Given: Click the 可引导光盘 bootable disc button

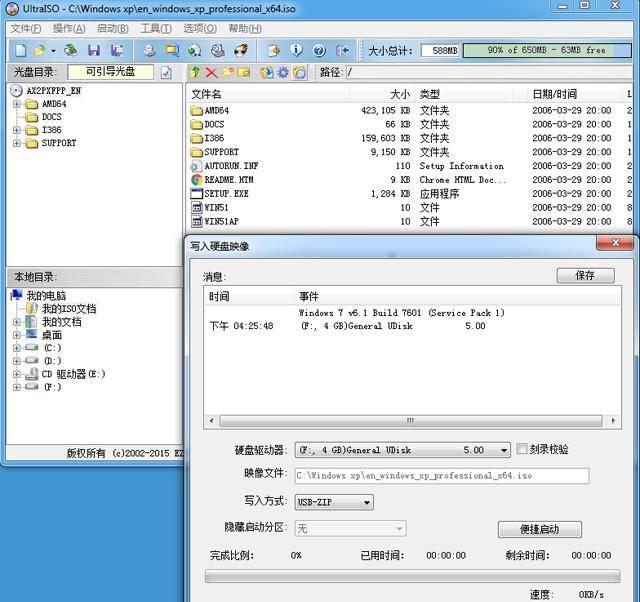Looking at the screenshot, I should point(110,72).
